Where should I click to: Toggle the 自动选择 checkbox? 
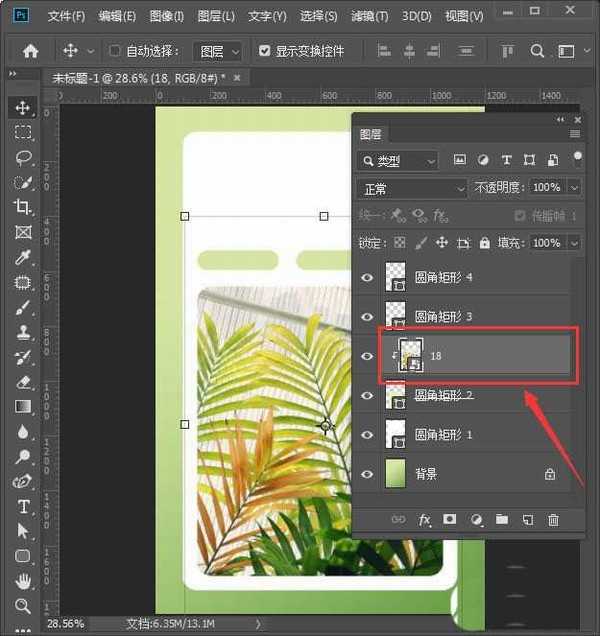(115, 51)
